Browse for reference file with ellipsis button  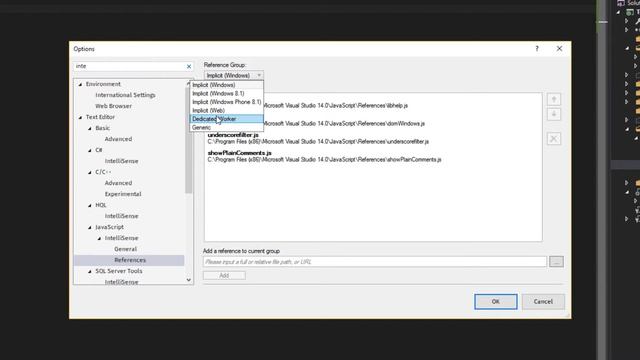pos(556,262)
